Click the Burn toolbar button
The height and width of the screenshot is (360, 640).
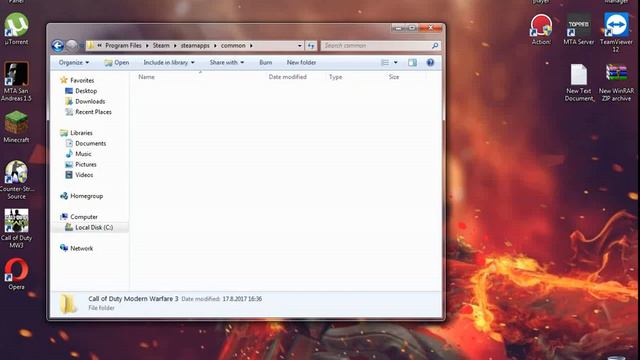pos(265,62)
